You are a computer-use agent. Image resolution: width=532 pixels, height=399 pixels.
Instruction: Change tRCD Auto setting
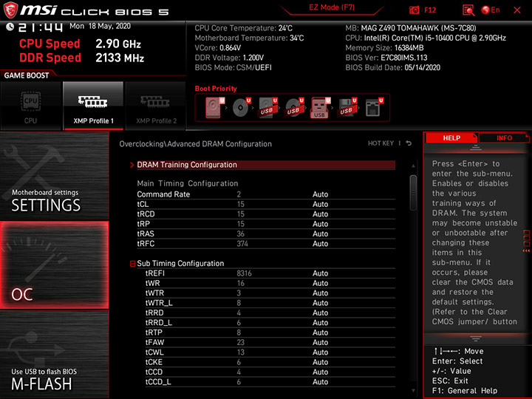(320, 214)
